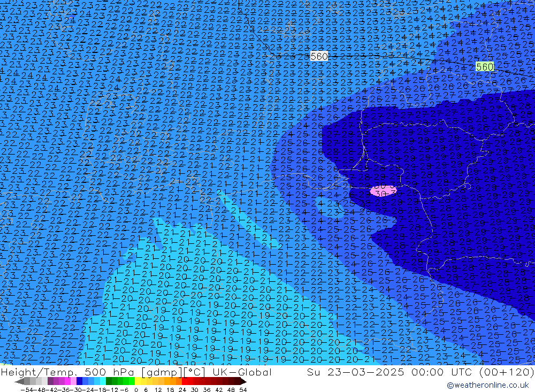The width and height of the screenshot is (535, 392).
Task: Click the green-highlighted 560 contour label
Action: pos(485,66)
